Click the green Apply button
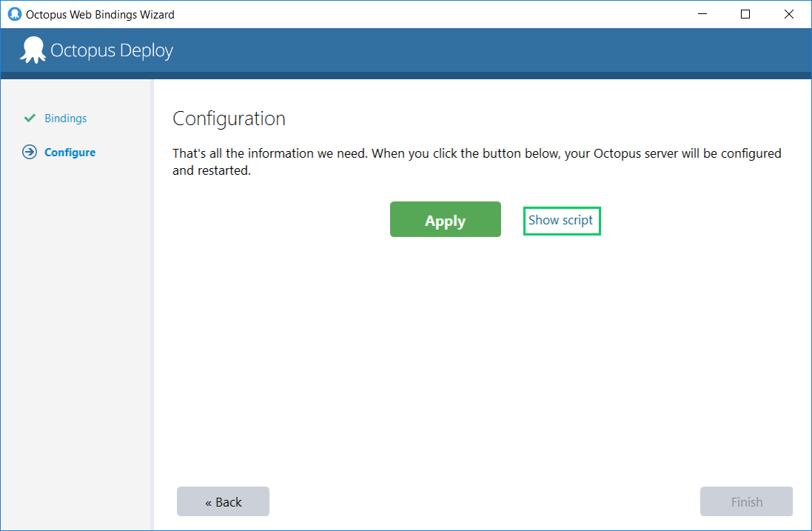Screen dimensions: 812x531 click(x=446, y=219)
